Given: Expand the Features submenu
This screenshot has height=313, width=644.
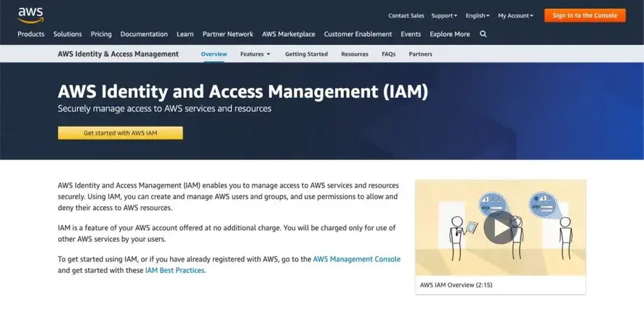Looking at the screenshot, I should pyautogui.click(x=255, y=54).
